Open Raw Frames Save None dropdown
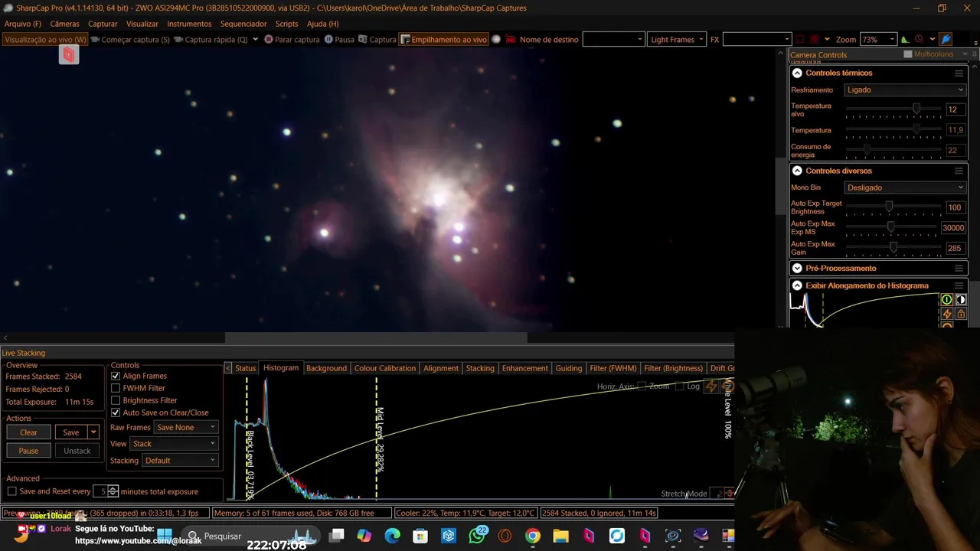The width and height of the screenshot is (980, 551). point(186,427)
